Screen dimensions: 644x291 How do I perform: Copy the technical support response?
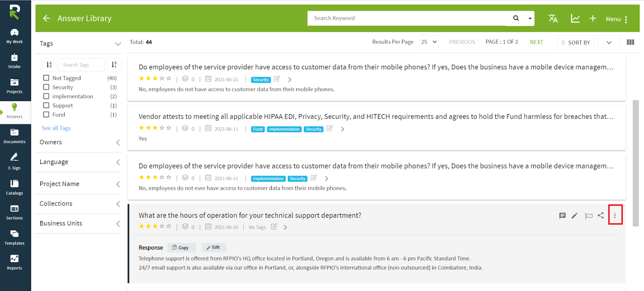tap(181, 248)
